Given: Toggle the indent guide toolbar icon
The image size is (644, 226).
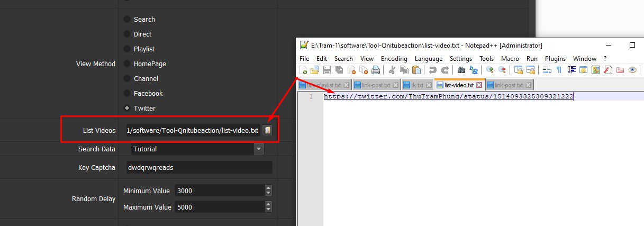Looking at the screenshot, I should coord(572,70).
